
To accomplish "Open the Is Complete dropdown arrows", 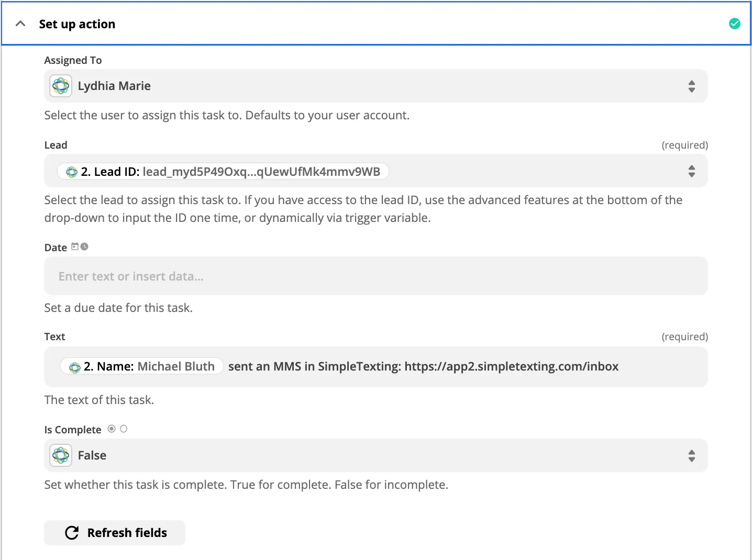I will (x=692, y=456).
